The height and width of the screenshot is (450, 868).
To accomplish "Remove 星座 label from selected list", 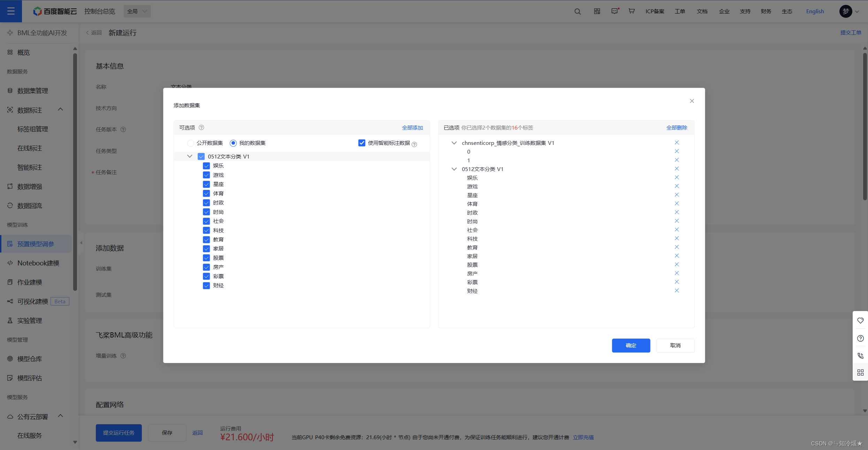I will tap(677, 195).
